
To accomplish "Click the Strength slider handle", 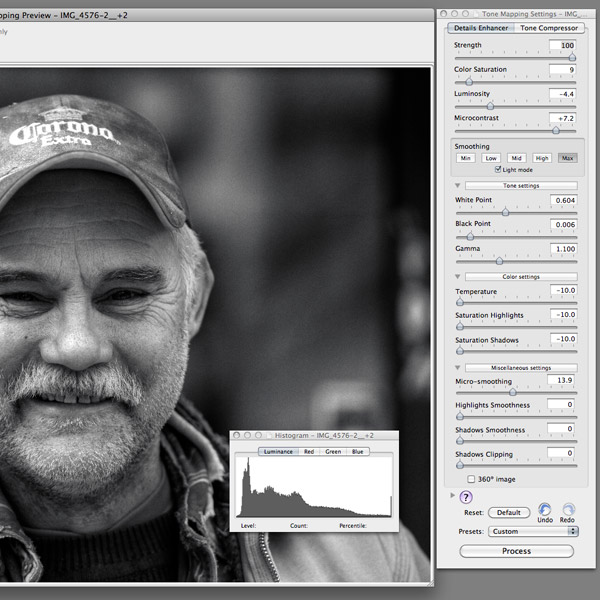I will pos(572,57).
